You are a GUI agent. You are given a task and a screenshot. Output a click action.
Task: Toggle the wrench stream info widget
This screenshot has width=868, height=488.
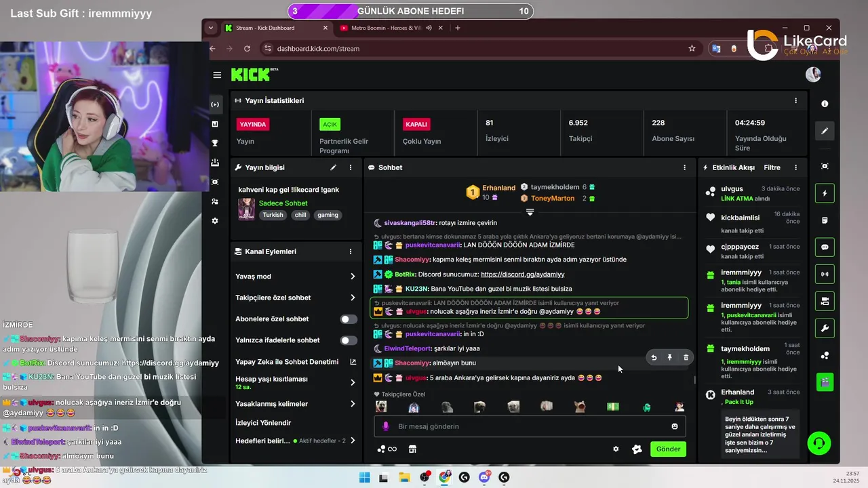click(x=825, y=329)
